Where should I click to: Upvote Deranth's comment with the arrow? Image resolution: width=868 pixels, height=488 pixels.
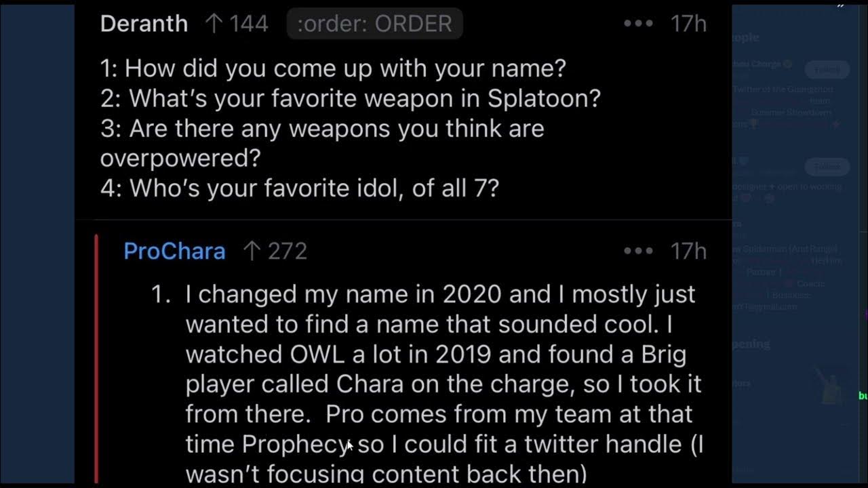point(214,24)
